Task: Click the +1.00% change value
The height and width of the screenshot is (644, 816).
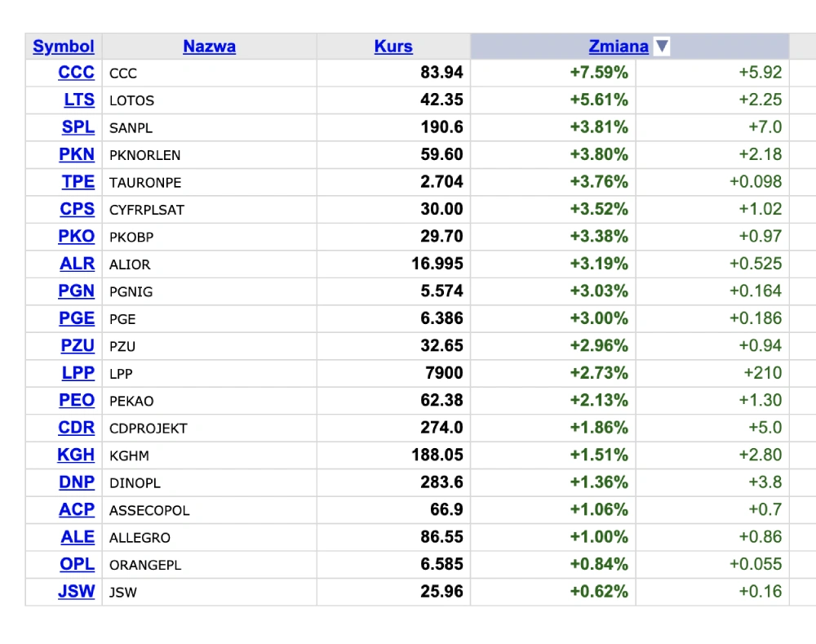Action: pos(599,537)
